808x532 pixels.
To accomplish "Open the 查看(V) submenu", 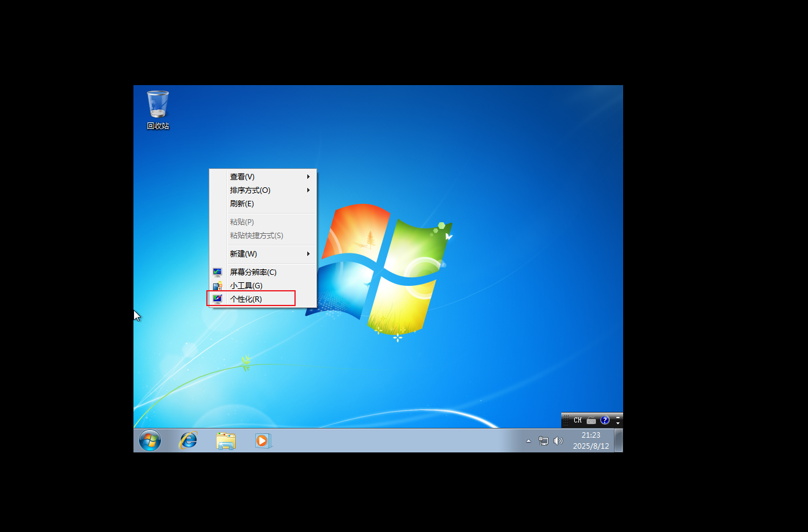I will (263, 176).
